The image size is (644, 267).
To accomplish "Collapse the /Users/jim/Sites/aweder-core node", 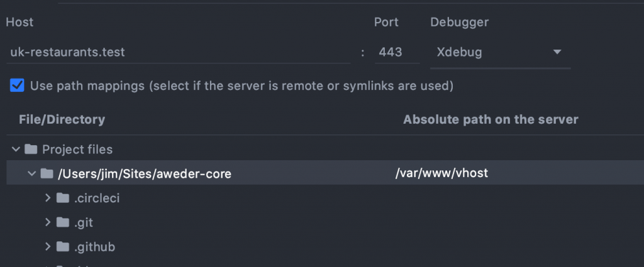I will [31, 174].
